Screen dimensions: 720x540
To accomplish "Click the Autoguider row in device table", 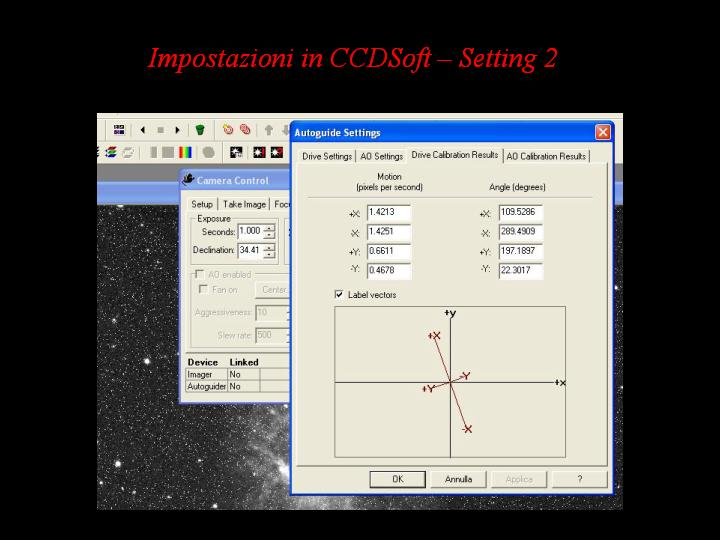I will (x=237, y=387).
